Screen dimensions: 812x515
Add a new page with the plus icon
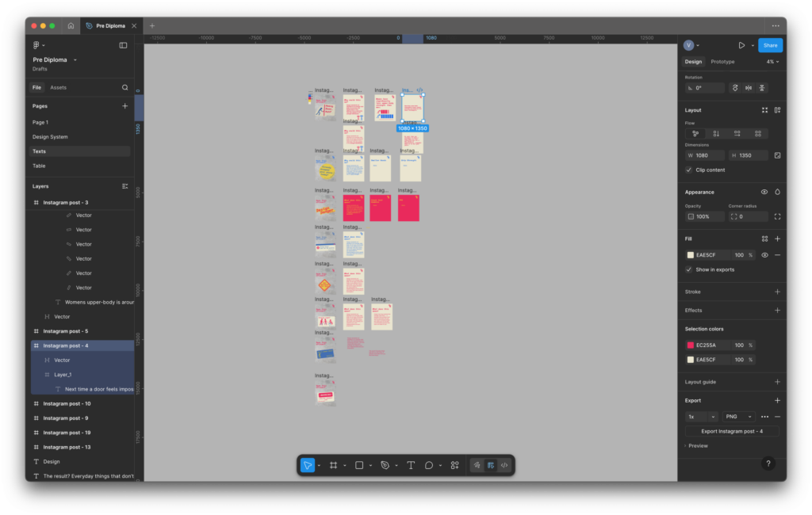coord(124,105)
